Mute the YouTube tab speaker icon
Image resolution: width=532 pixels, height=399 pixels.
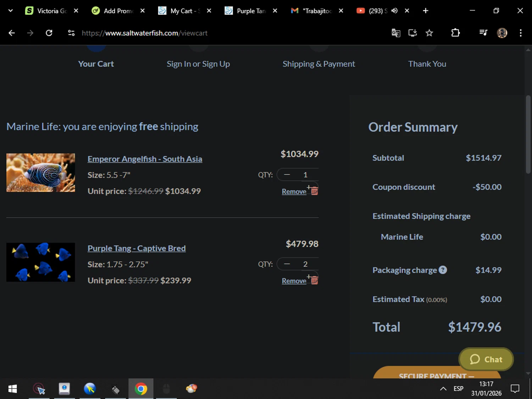tap(394, 11)
